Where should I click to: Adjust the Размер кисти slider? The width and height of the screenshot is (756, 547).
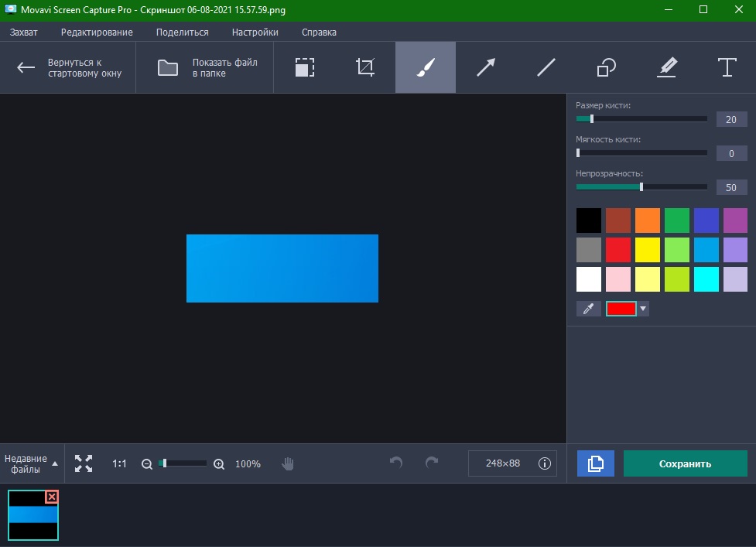(641, 119)
